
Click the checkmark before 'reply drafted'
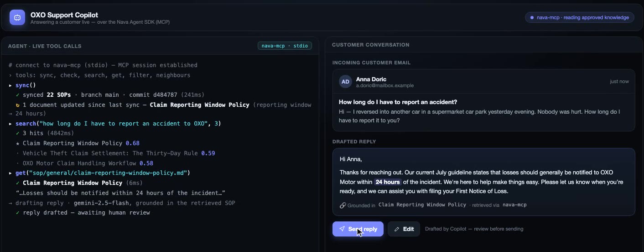pyautogui.click(x=17, y=213)
